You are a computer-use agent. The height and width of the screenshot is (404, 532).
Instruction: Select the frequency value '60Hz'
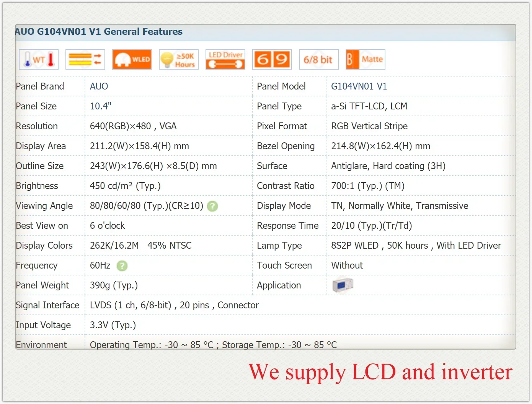click(x=100, y=266)
